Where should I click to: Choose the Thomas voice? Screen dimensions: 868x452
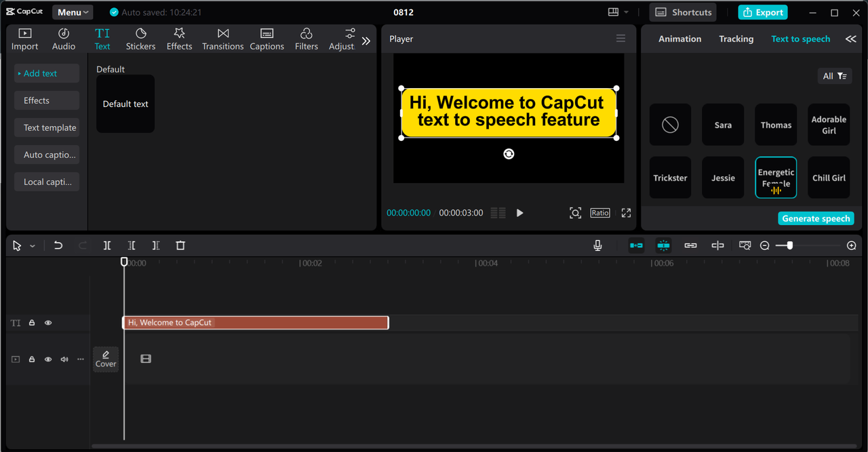click(776, 125)
